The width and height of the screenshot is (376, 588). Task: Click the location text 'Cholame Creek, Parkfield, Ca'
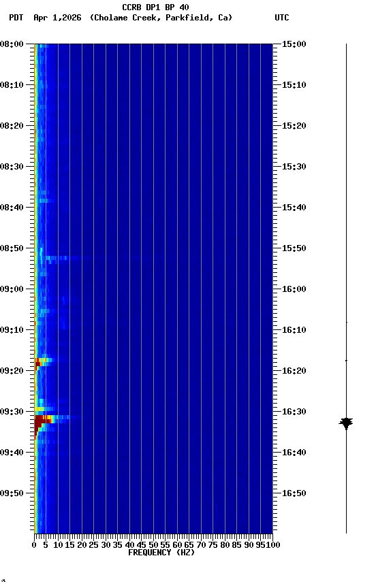click(x=161, y=18)
